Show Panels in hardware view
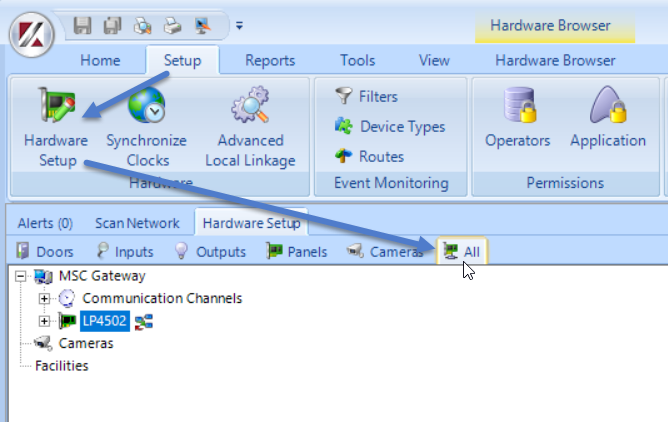The width and height of the screenshot is (668, 422). pos(297,252)
